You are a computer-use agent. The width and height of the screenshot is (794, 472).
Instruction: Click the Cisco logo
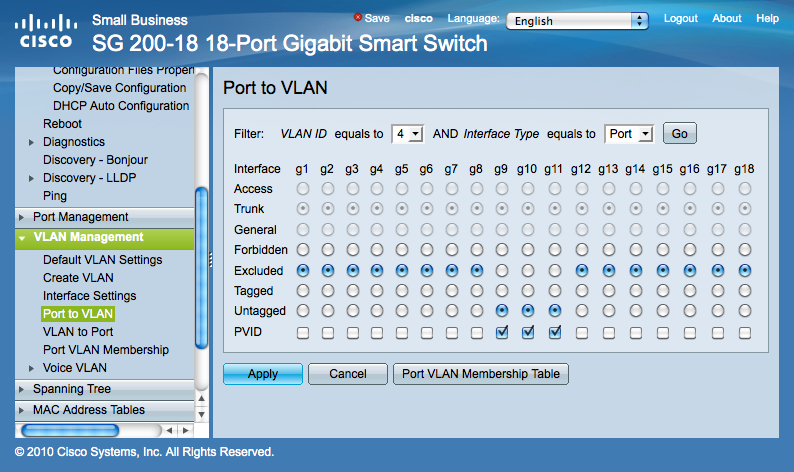pos(46,31)
